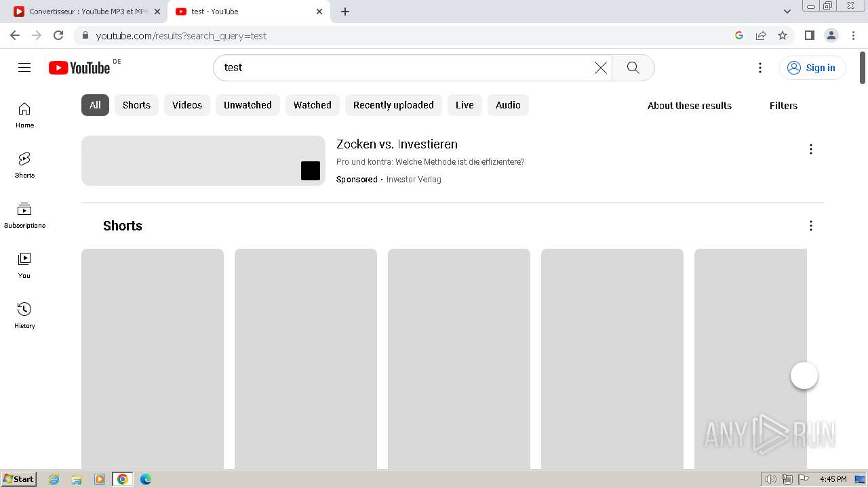Viewport: 868px width, 488px height.
Task: Open History in the sidebar
Action: pyautogui.click(x=24, y=316)
